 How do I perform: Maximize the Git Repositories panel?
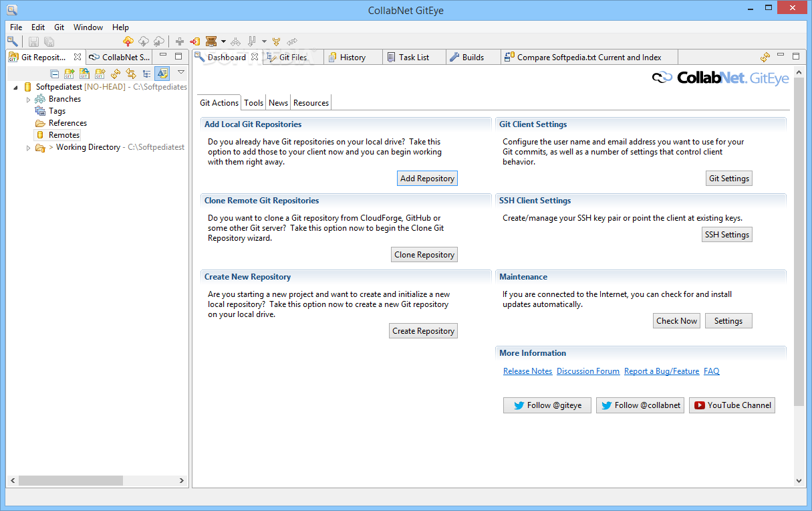[x=178, y=56]
